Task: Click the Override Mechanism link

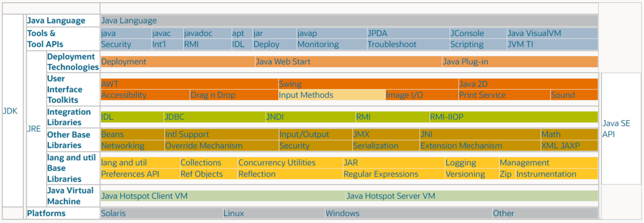Action: point(203,145)
